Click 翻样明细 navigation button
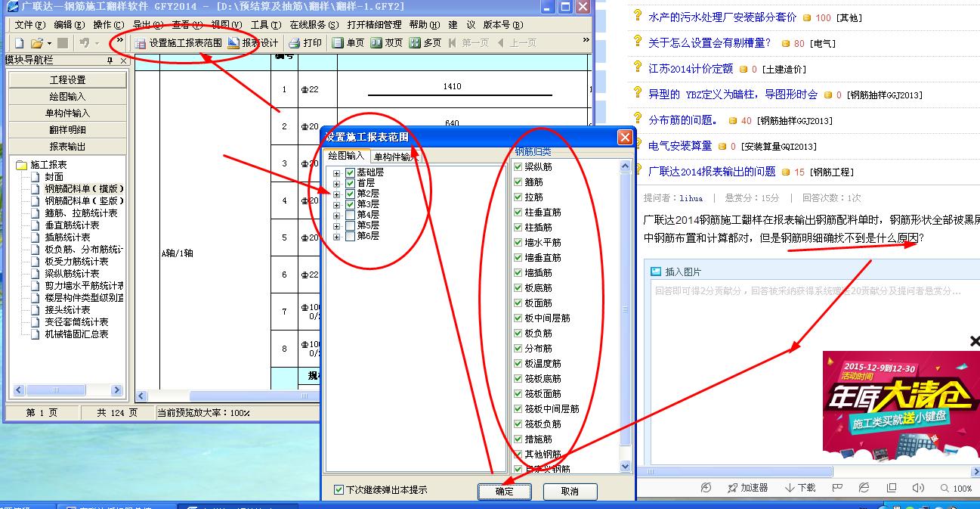The height and width of the screenshot is (509, 980). [x=67, y=130]
